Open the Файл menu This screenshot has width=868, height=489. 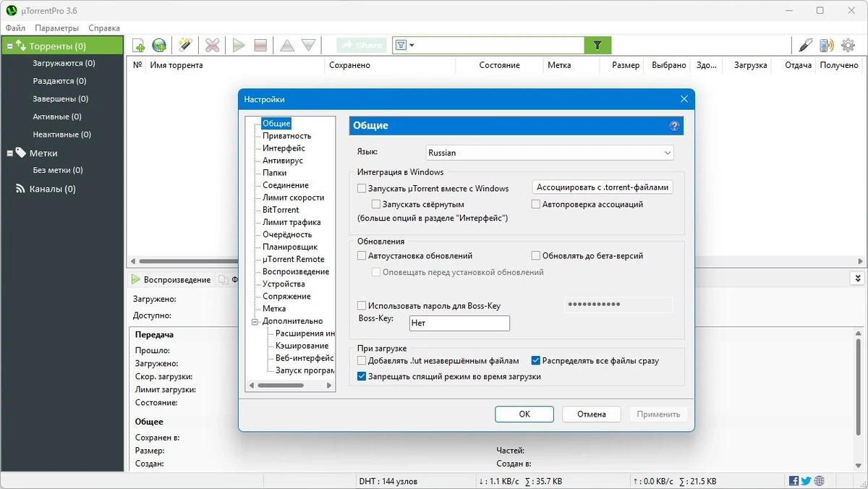pyautogui.click(x=15, y=28)
